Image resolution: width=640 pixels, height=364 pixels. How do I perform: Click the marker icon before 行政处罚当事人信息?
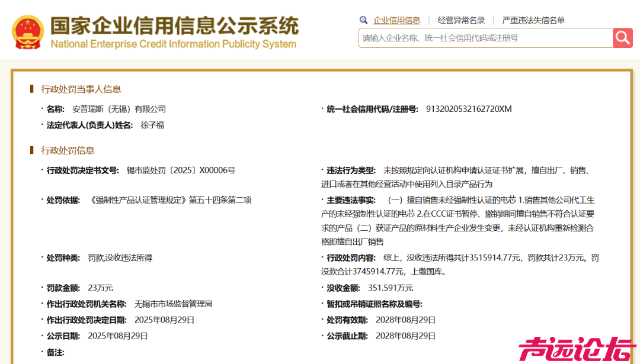pos(32,89)
